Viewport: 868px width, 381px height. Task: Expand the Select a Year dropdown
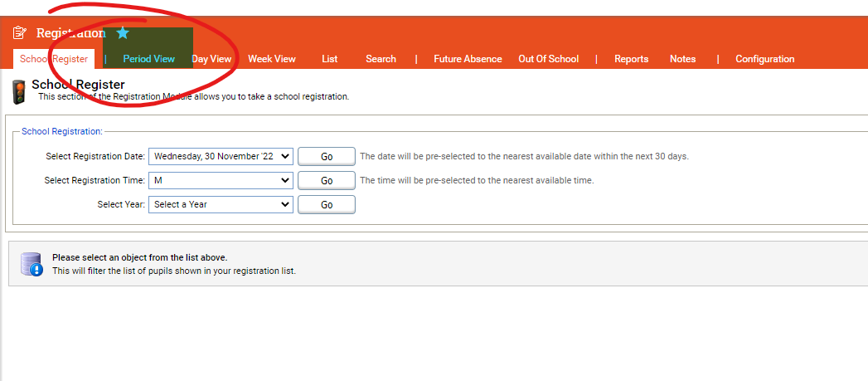point(221,204)
